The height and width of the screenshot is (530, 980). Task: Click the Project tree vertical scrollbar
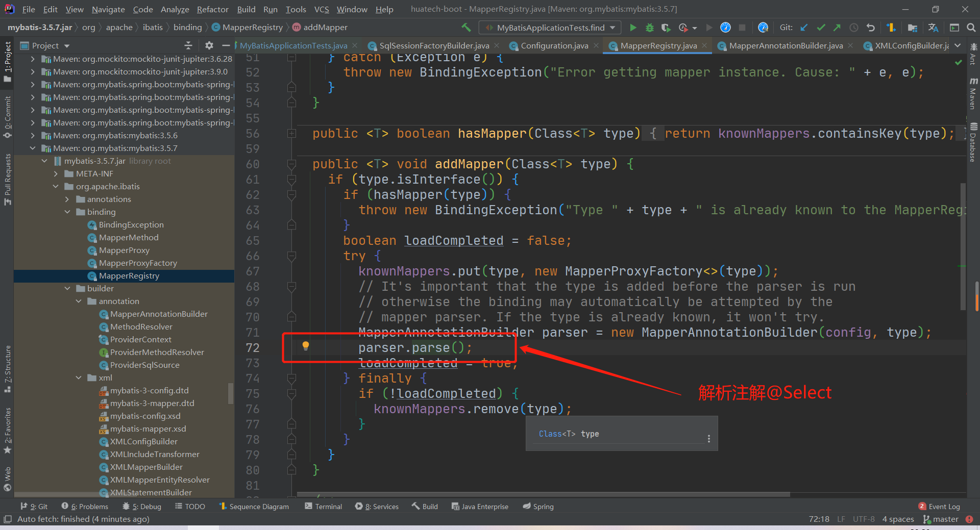click(231, 393)
